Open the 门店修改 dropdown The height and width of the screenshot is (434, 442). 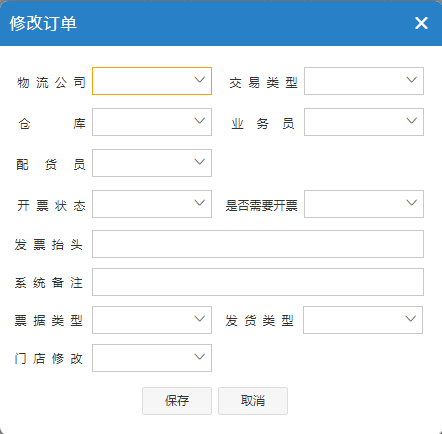[x=152, y=358]
